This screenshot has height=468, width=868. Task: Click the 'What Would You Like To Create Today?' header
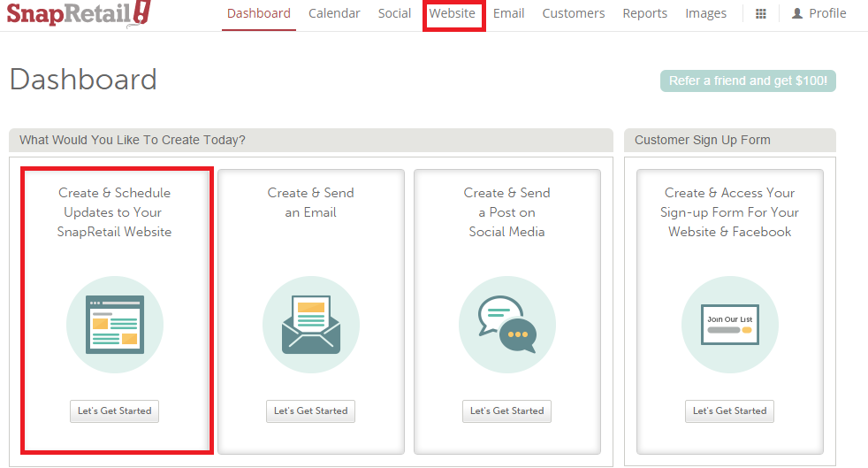pyautogui.click(x=311, y=140)
